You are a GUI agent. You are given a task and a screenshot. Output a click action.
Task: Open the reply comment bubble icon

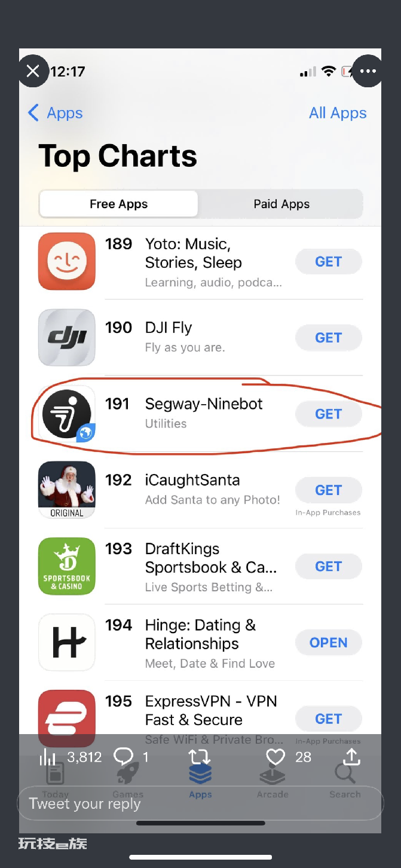(x=124, y=757)
